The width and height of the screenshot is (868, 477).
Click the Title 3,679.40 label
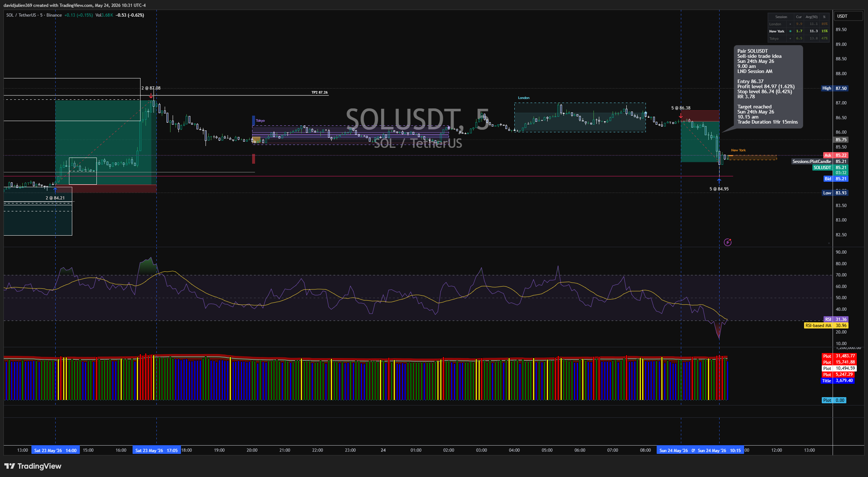coord(838,381)
